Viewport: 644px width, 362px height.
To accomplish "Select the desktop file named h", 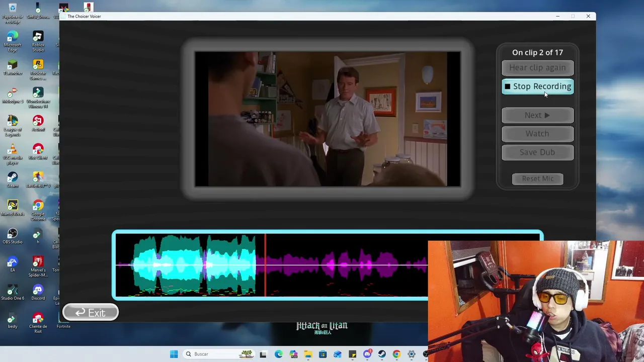I will [38, 236].
